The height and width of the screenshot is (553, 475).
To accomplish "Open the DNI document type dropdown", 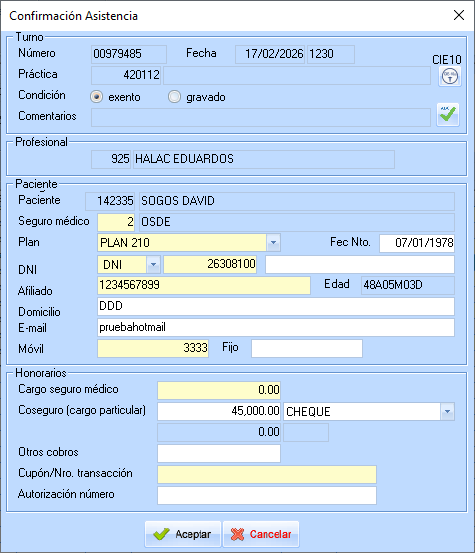I will (153, 264).
